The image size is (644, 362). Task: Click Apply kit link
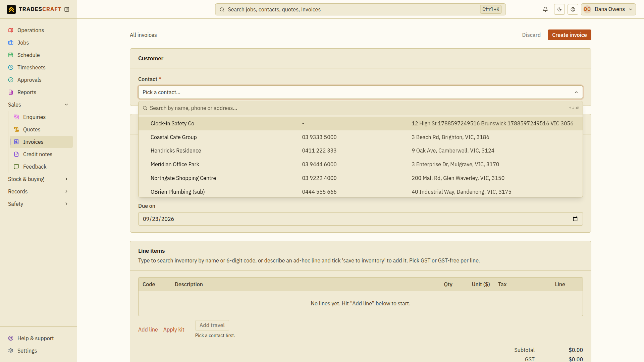coord(174,329)
